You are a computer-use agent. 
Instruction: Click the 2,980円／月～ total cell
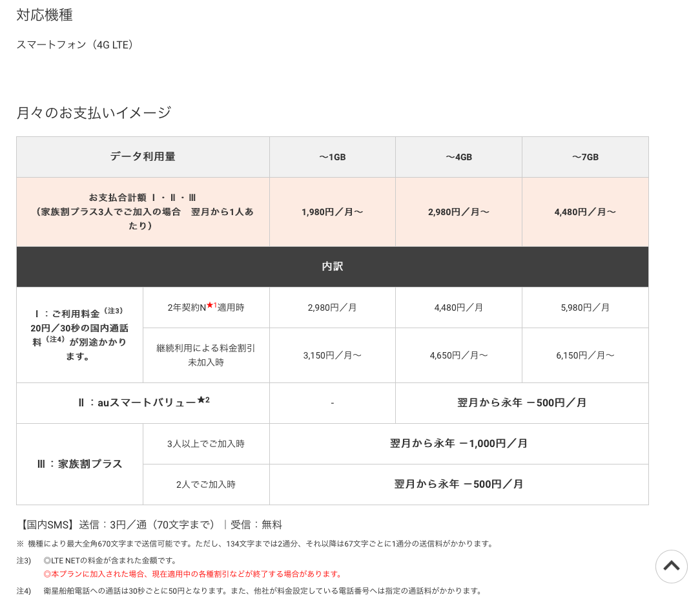click(459, 212)
